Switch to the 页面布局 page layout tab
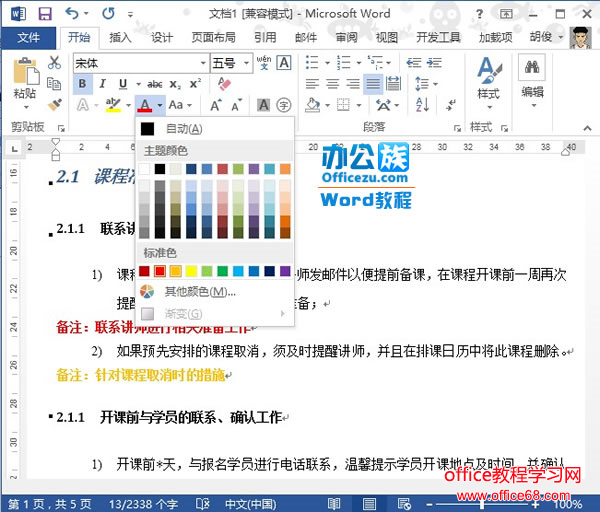 (x=213, y=38)
